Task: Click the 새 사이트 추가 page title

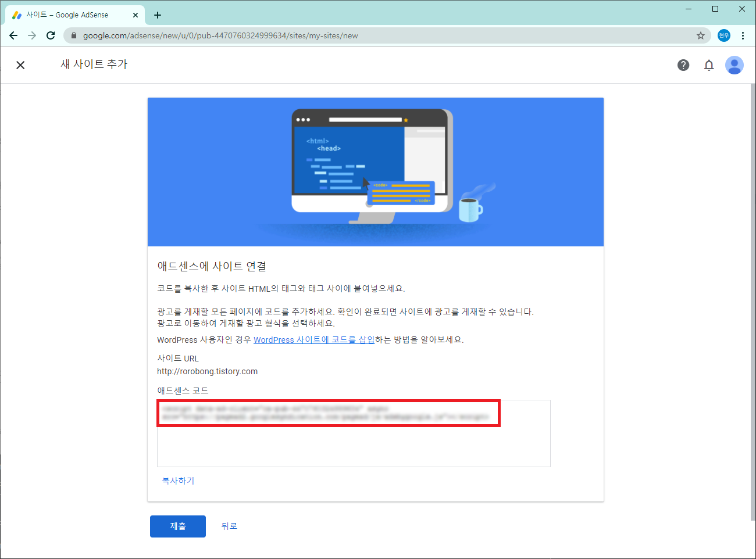Action: [x=94, y=64]
